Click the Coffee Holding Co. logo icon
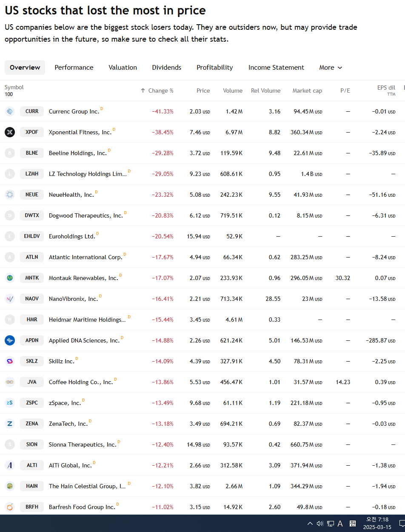This screenshot has height=532, width=405. 10,382
